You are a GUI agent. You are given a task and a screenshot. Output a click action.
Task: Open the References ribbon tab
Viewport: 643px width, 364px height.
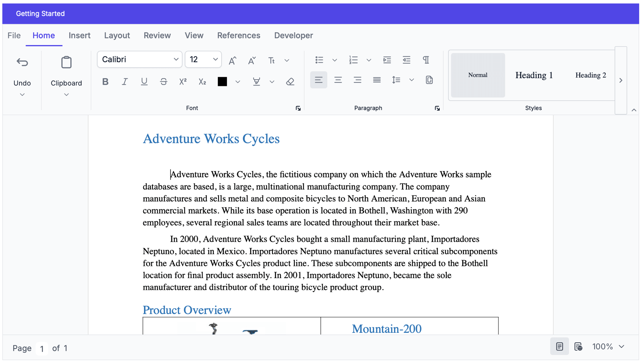(239, 35)
